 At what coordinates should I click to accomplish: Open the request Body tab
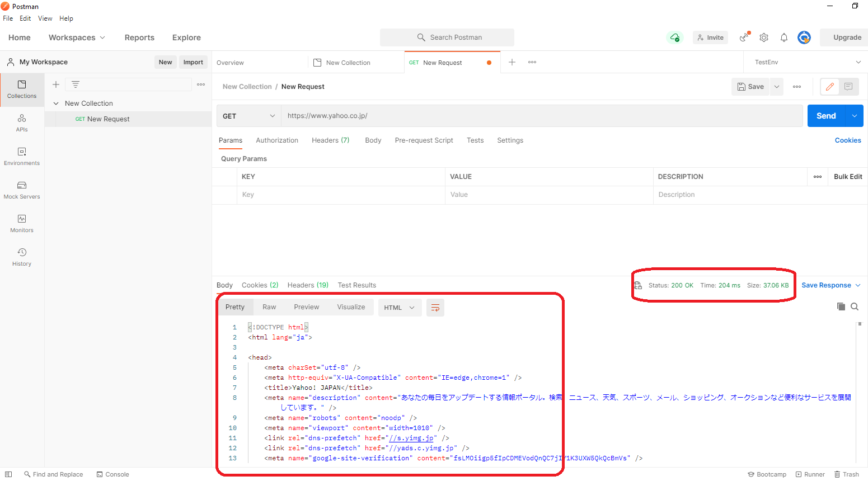pos(373,140)
